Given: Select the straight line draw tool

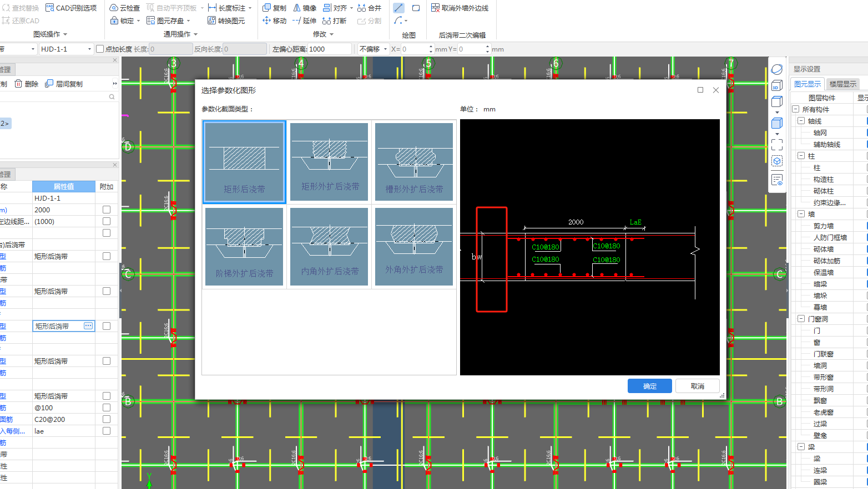Looking at the screenshot, I should point(398,8).
